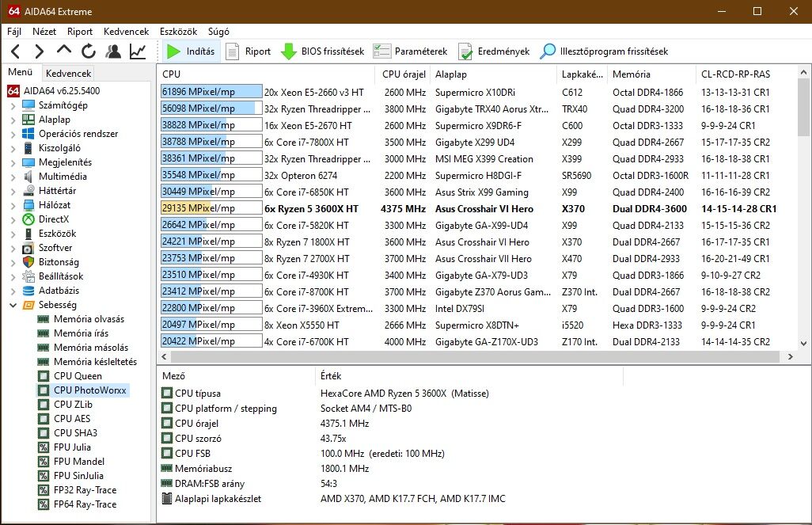Click the up-level arrow icon in toolbar
This screenshot has width=812, height=525.
pos(63,50)
